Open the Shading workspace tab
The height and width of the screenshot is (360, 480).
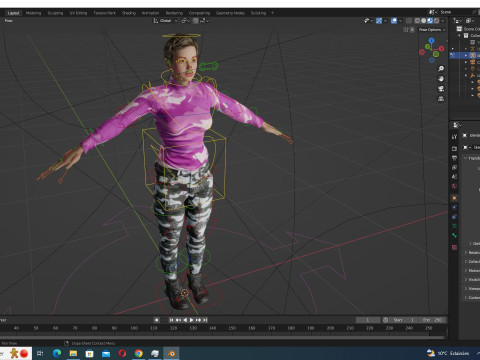[129, 13]
